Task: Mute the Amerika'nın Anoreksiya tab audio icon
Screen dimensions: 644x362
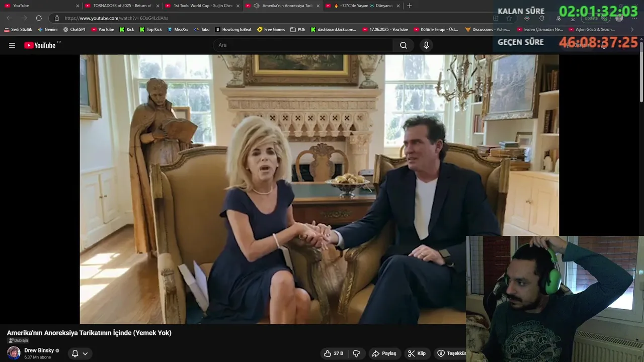Action: pyautogui.click(x=257, y=6)
